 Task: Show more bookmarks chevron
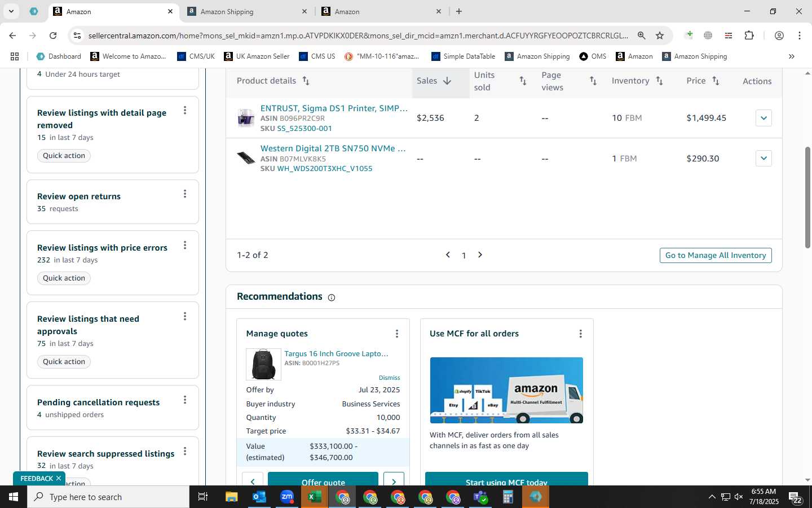tap(792, 56)
